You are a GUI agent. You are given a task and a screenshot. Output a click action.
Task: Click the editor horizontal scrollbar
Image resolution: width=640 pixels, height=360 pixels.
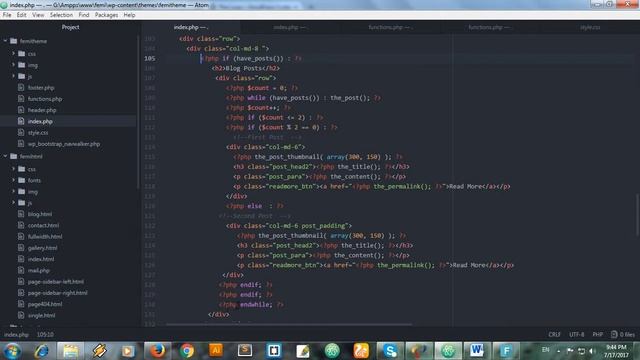pyautogui.click(x=289, y=325)
